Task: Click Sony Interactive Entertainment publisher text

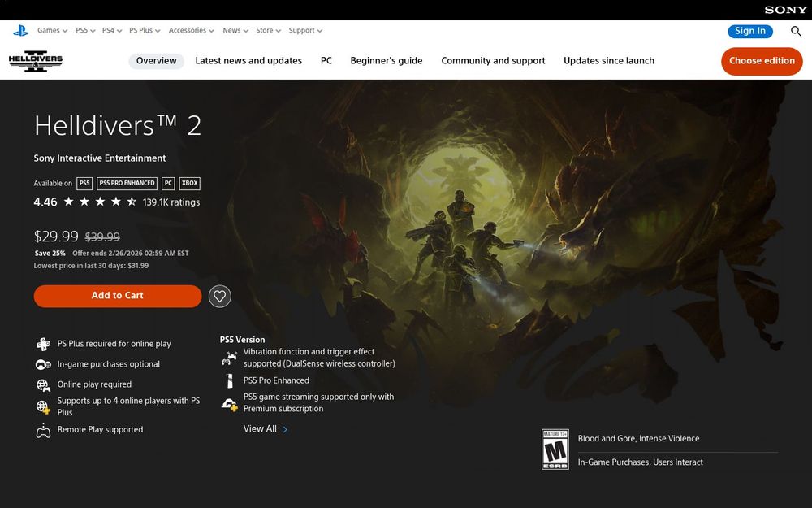Action: (100, 158)
